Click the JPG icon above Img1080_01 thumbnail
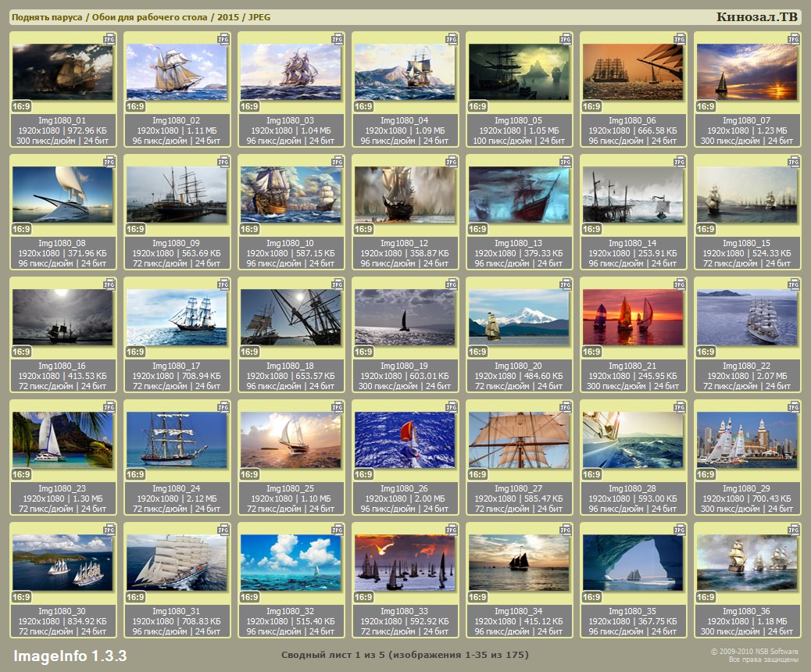 109,38
